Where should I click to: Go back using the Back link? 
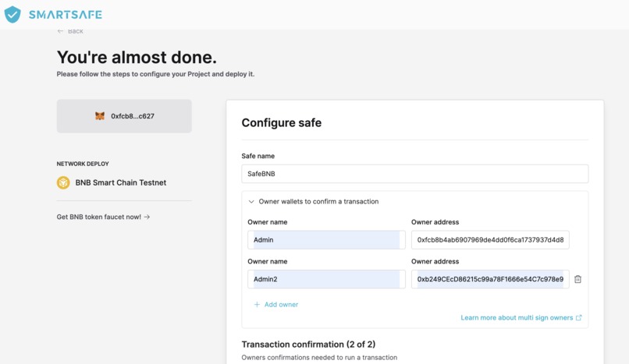[x=70, y=31]
